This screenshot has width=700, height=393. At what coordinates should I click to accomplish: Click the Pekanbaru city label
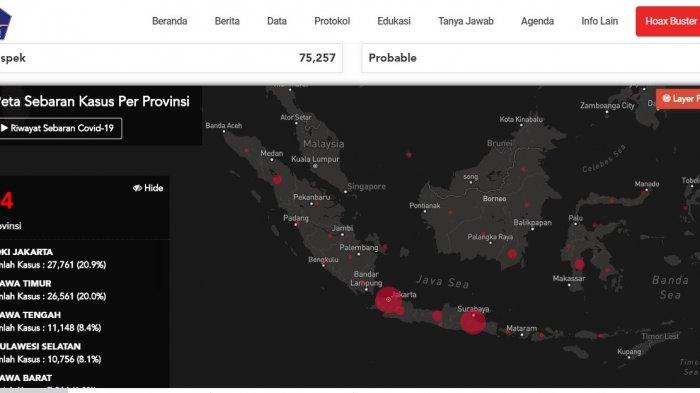point(312,197)
